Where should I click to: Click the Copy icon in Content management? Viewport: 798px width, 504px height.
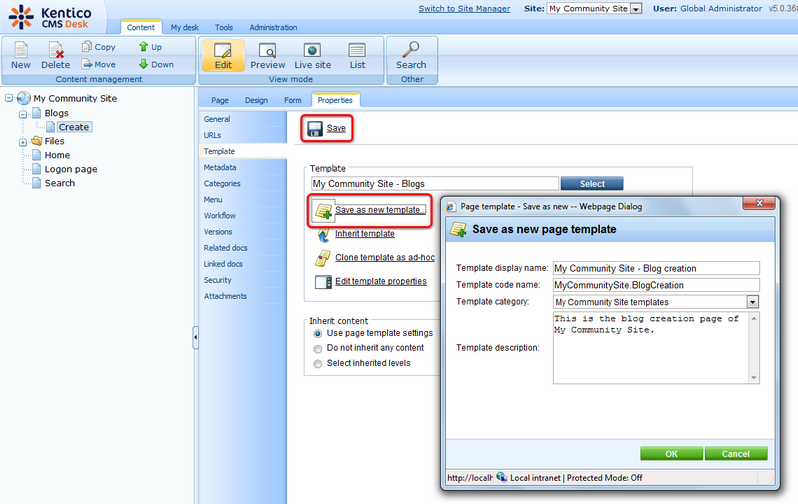point(87,46)
